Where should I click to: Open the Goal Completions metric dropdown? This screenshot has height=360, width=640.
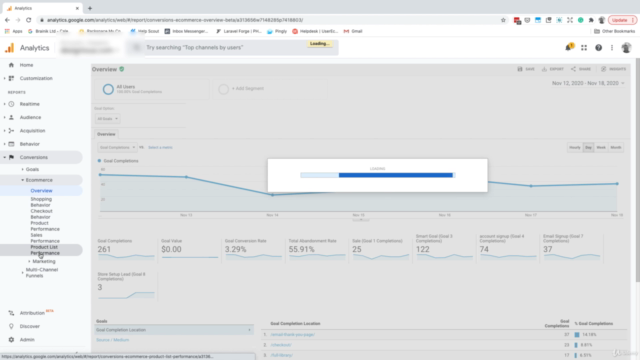(117, 147)
